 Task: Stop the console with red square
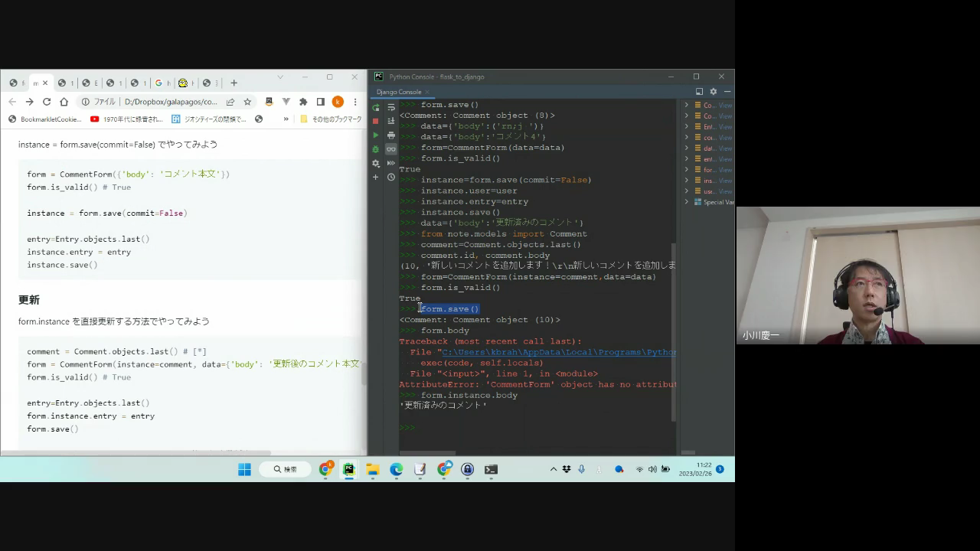click(x=376, y=121)
